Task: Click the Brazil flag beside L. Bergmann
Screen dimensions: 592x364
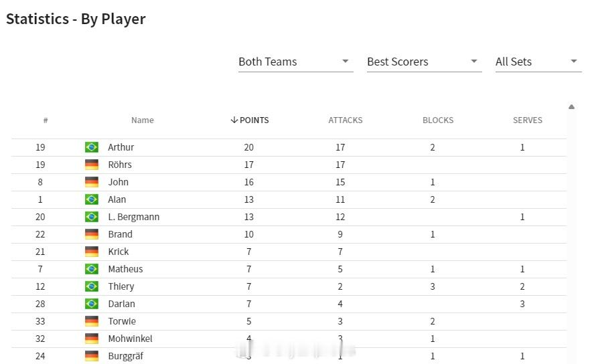Action: [92, 217]
